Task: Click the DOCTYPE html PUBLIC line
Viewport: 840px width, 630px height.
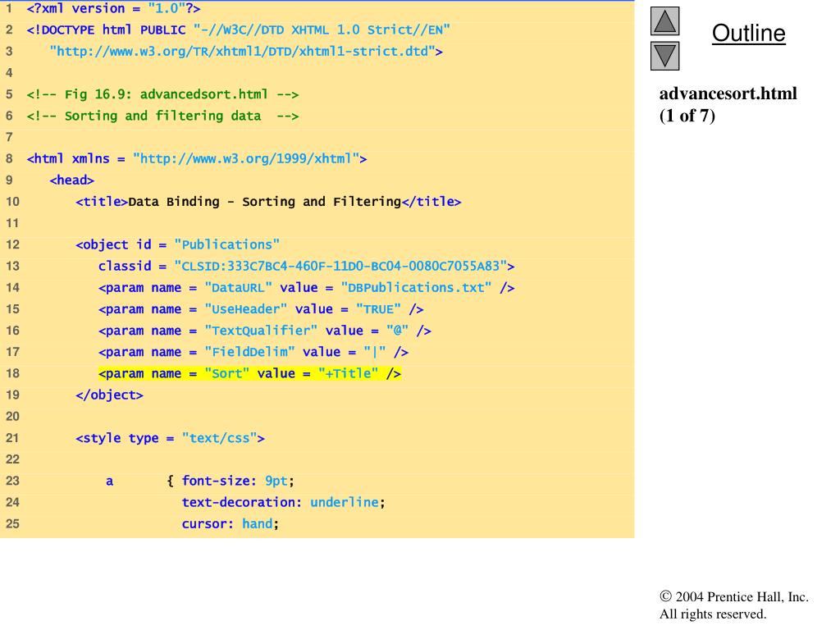Action: click(x=239, y=30)
